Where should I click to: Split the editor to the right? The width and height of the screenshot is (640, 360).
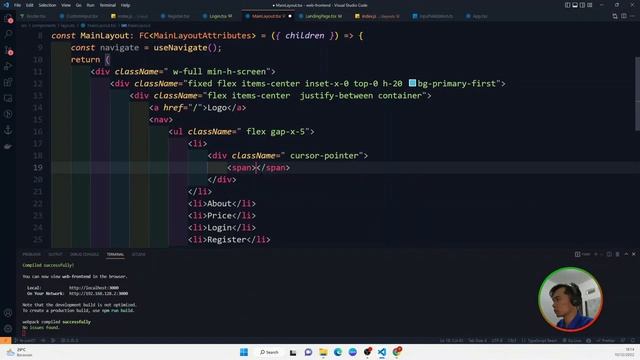pos(624,16)
